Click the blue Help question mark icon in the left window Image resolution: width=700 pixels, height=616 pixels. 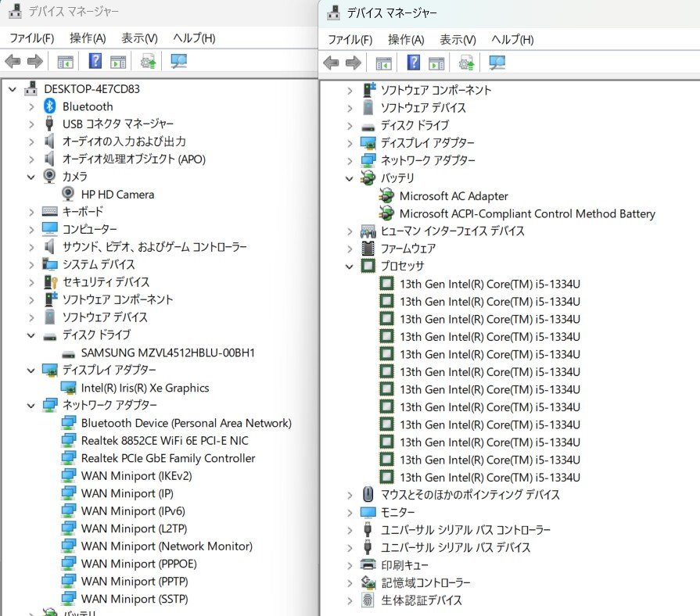(95, 61)
